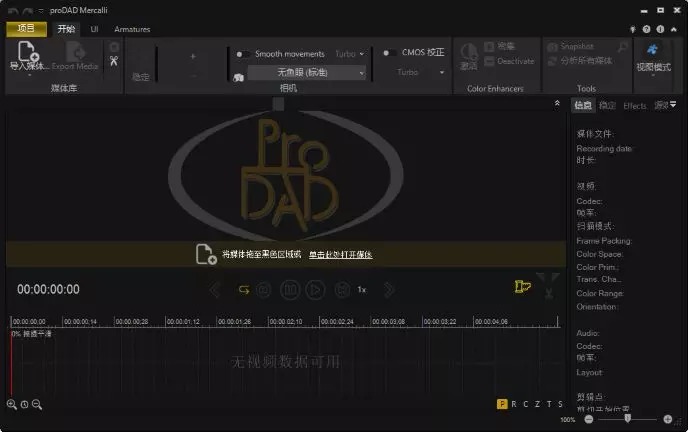Image resolution: width=688 pixels, height=432 pixels.
Task: Click timeline ruler at 00:00:04;06
Action: pos(491,321)
